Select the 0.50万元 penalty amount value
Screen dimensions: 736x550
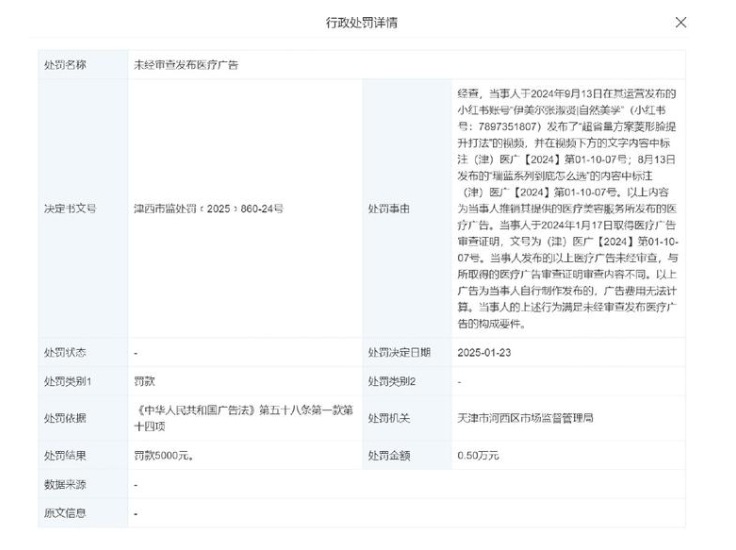[x=477, y=455]
